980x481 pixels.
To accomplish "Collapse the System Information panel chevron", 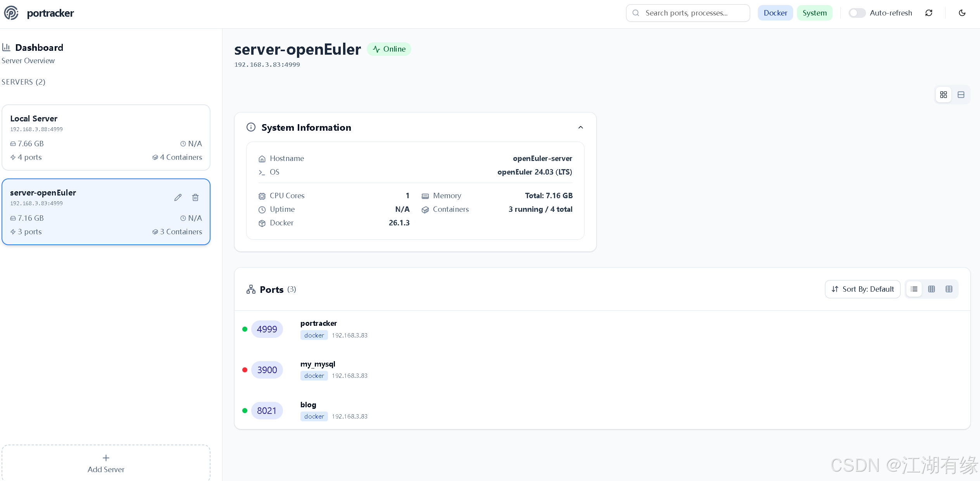I will point(581,127).
